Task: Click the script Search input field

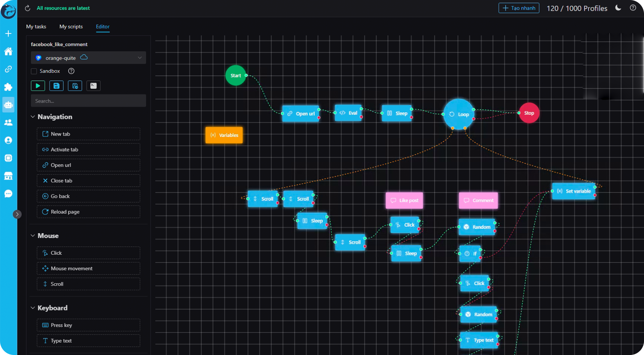Action: (88, 101)
